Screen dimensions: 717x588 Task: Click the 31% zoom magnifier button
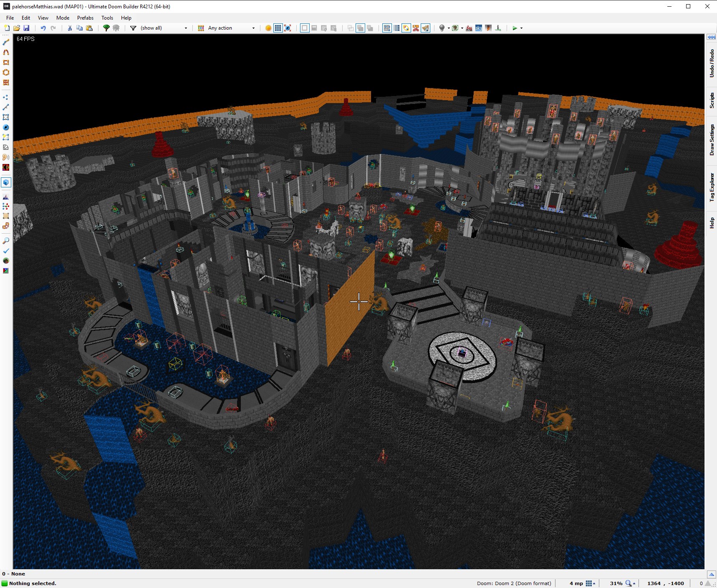(629, 583)
